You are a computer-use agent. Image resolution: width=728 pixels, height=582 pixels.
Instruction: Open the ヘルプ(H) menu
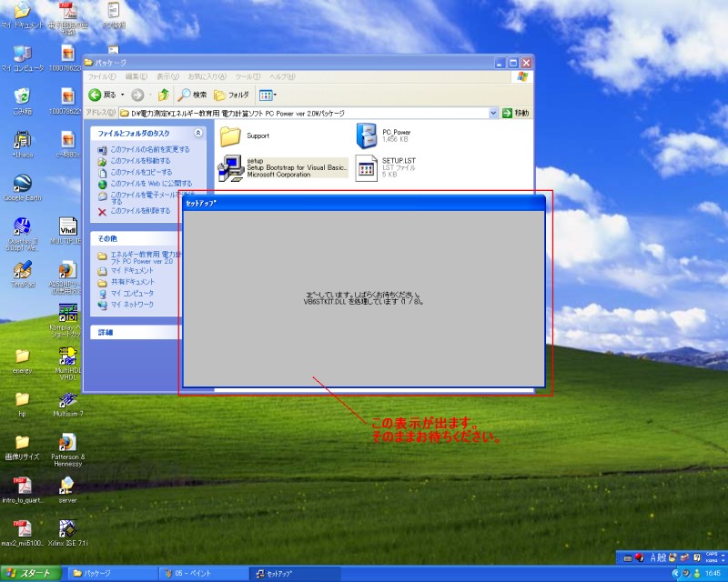(282, 76)
